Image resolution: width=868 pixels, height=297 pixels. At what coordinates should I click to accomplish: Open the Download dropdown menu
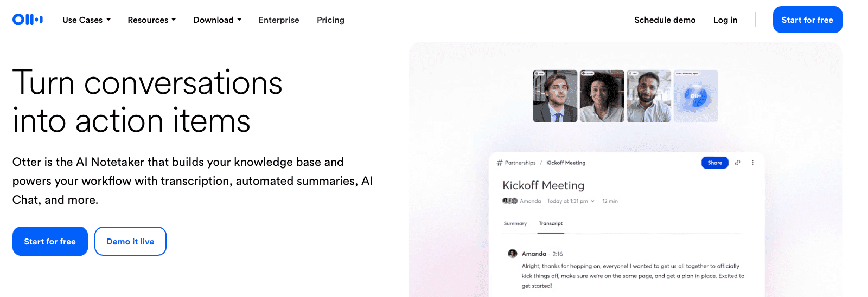click(217, 20)
